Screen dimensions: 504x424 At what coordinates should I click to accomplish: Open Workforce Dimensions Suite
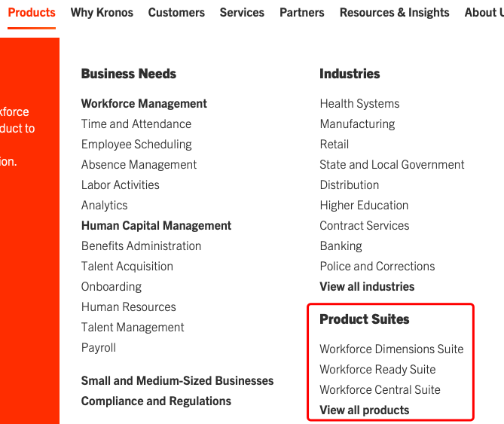pos(391,349)
